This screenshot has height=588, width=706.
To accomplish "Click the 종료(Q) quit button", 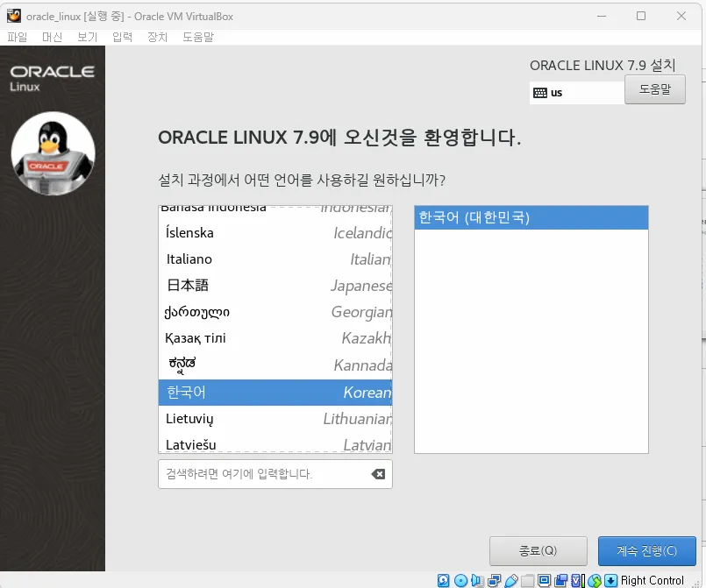I will [538, 550].
